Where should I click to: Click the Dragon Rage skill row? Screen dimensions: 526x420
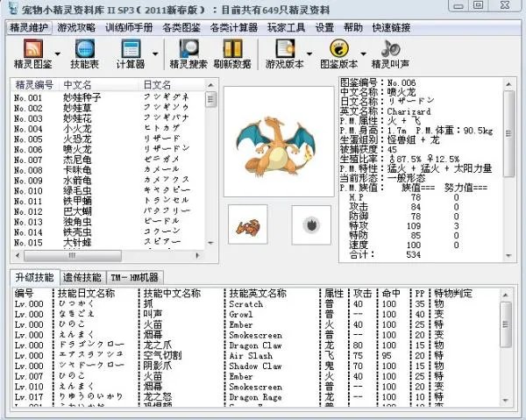click(x=255, y=397)
